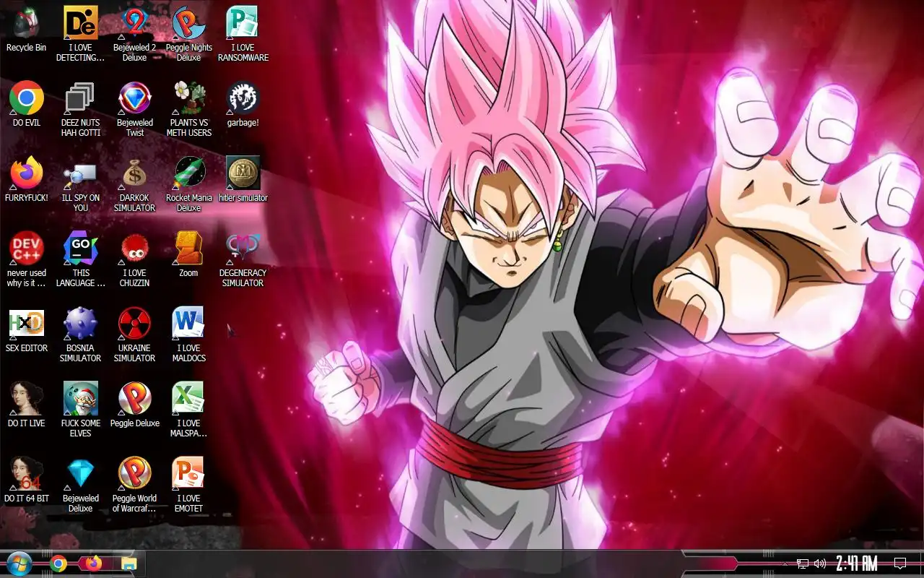Select the 'I LOVE CHUZZIN' shortcut
The height and width of the screenshot is (578, 924).
(x=134, y=259)
